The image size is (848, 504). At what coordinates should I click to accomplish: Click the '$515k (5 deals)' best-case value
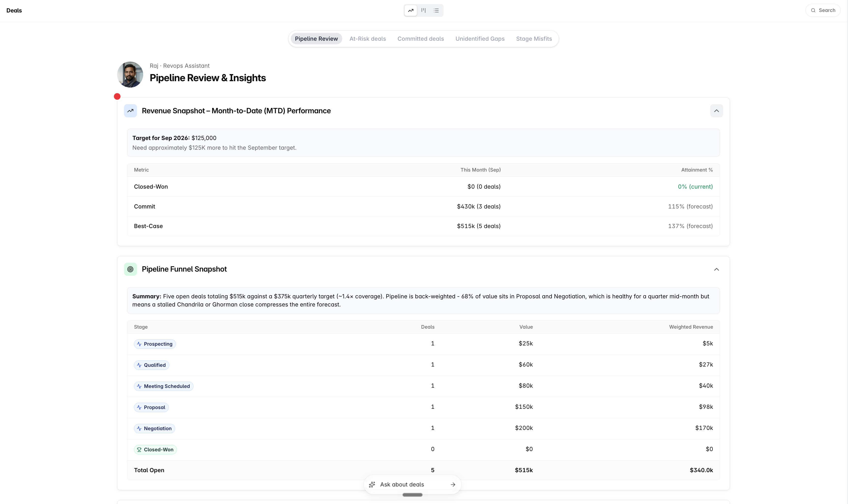pos(479,226)
